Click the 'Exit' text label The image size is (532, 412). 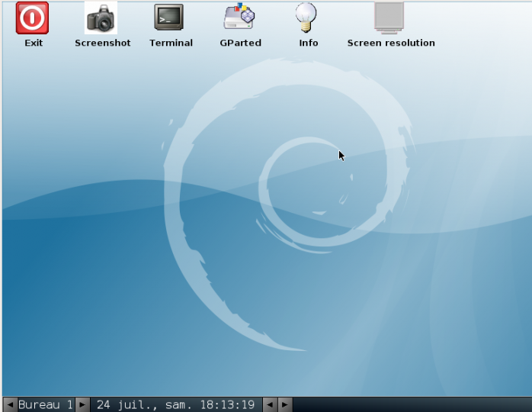click(34, 43)
